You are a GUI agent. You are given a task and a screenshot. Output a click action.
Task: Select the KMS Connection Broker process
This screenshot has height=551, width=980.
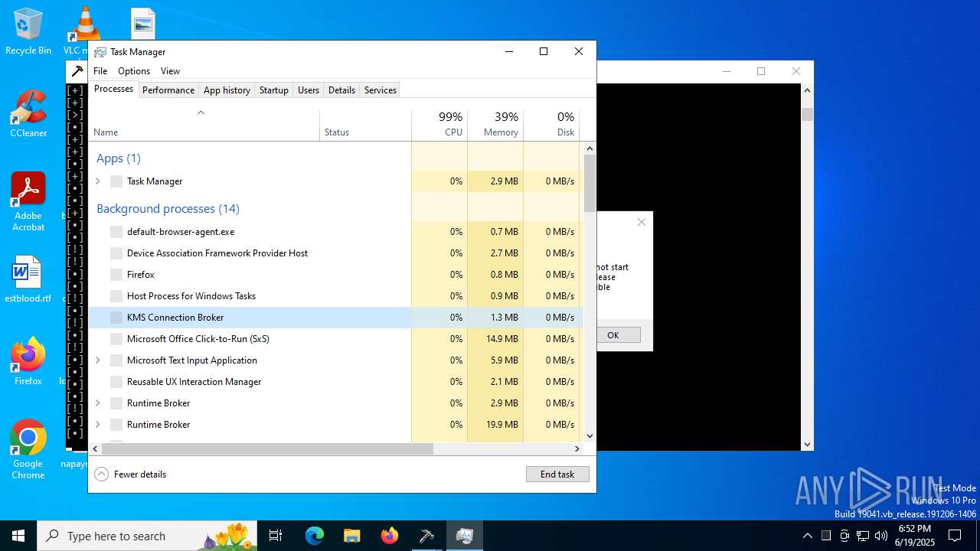[x=175, y=318]
